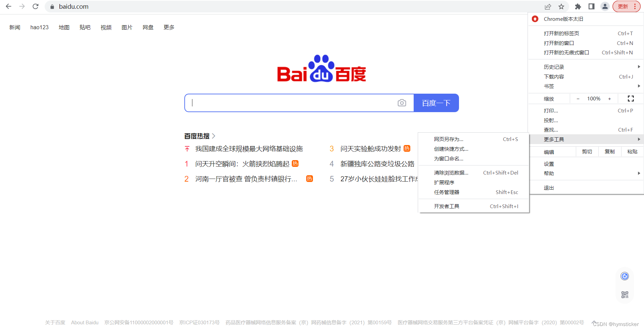Reload the page with refresh icon
This screenshot has width=644, height=330.
pyautogui.click(x=36, y=6)
